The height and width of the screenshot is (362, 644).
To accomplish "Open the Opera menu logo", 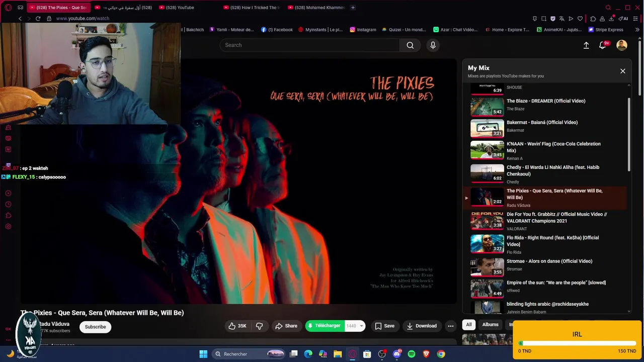I will [x=8, y=8].
